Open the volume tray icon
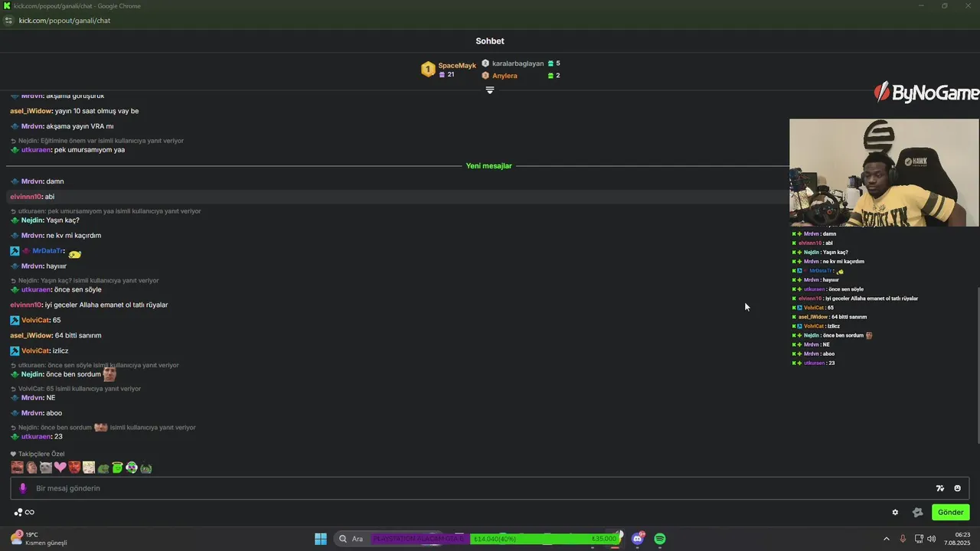The height and width of the screenshot is (551, 980). 932,539
